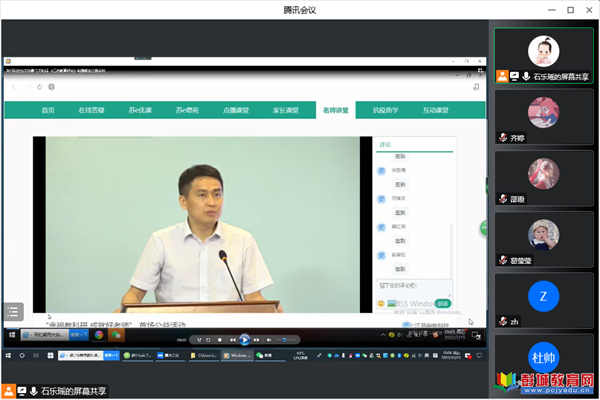Click muted mic icon on third participant tile
Screen dimensions: 600x400
pyautogui.click(x=503, y=199)
